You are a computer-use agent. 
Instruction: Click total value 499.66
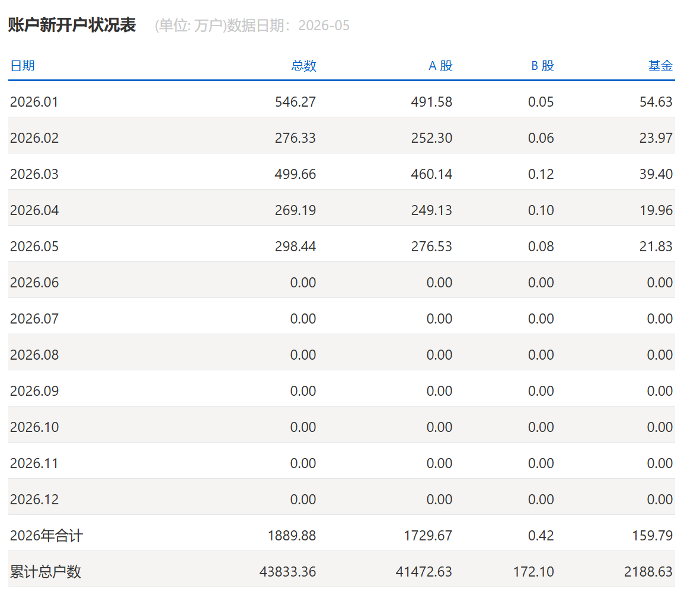[295, 174]
